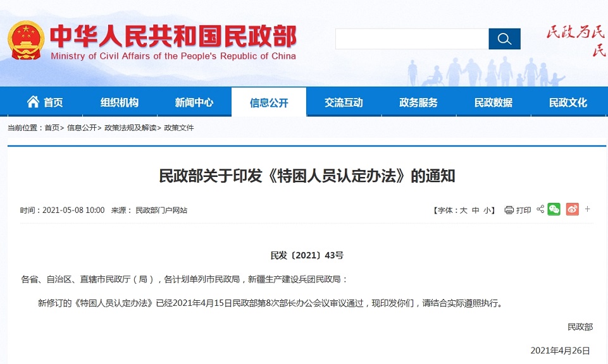Viewport: 608px width, 364px height.
Task: Open the 新闻中心 navigation tab
Action: 194,102
